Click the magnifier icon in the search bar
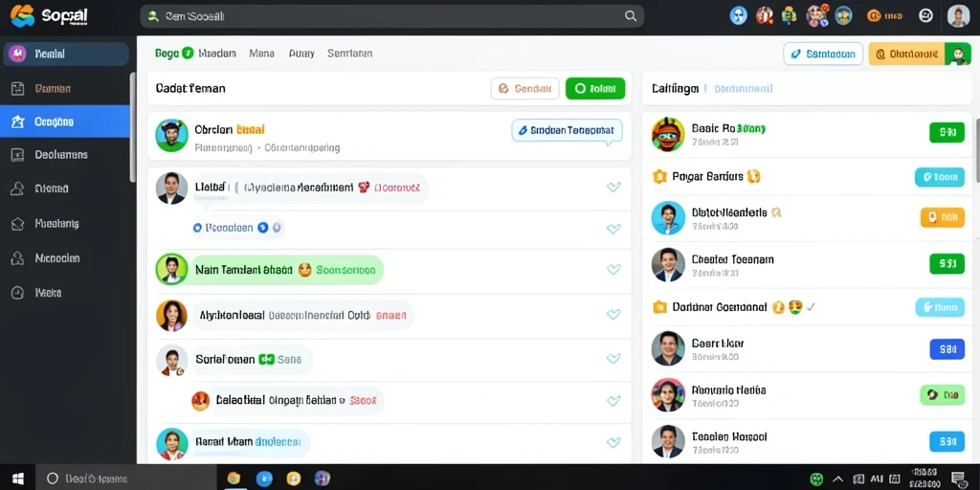This screenshot has height=490, width=980. point(631,16)
